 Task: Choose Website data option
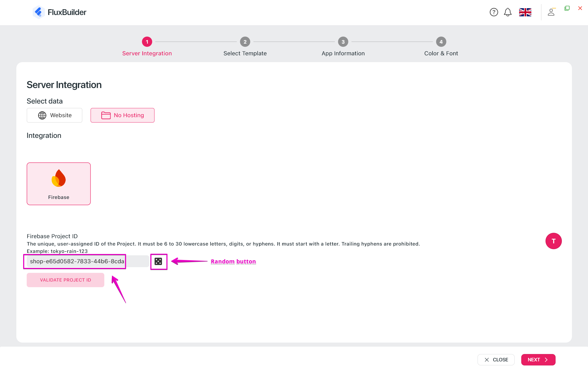pos(54,115)
